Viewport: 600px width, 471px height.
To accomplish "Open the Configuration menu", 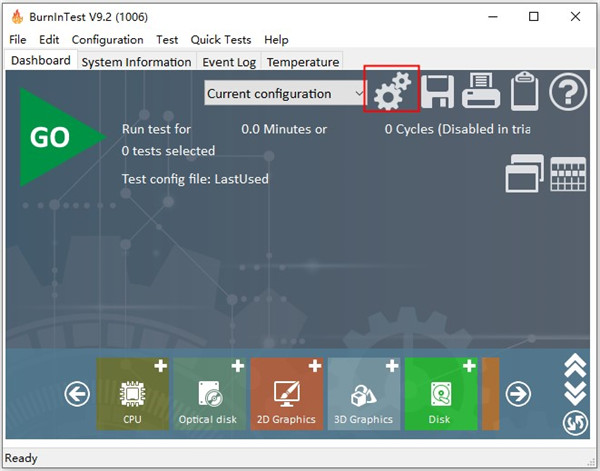I will pyautogui.click(x=108, y=39).
